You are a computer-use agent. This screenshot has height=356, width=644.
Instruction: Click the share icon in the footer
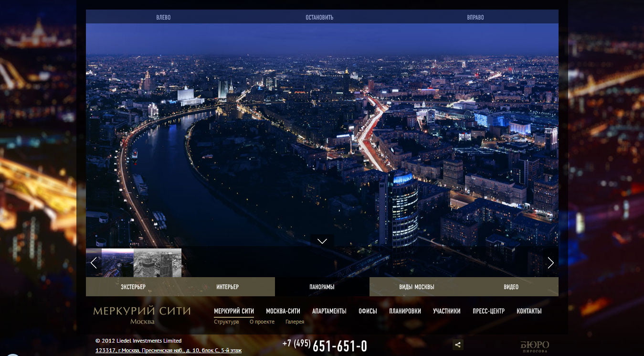457,345
